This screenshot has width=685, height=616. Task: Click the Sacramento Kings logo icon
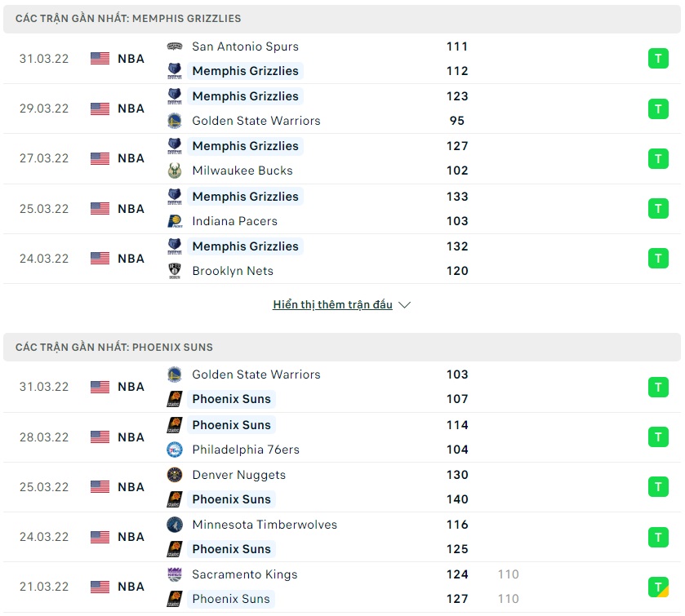[175, 574]
